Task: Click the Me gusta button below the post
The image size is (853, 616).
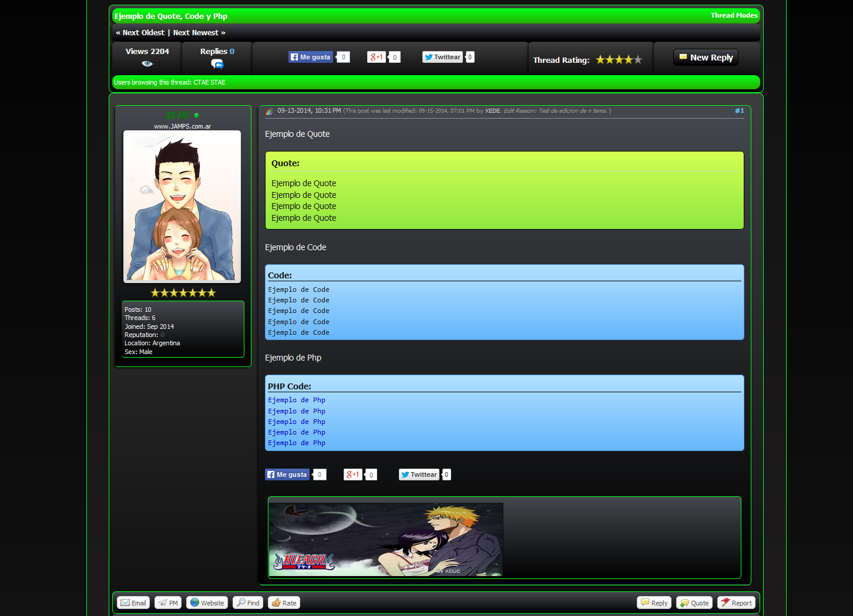Action: coord(287,474)
